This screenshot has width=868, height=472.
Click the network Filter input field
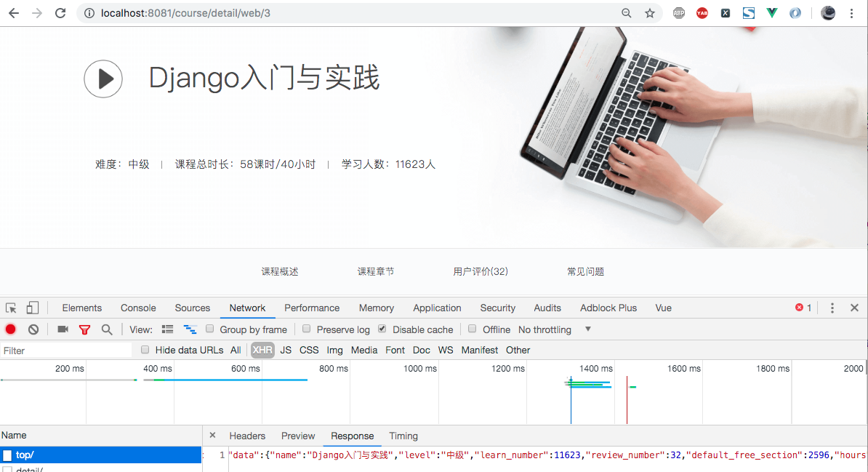66,350
